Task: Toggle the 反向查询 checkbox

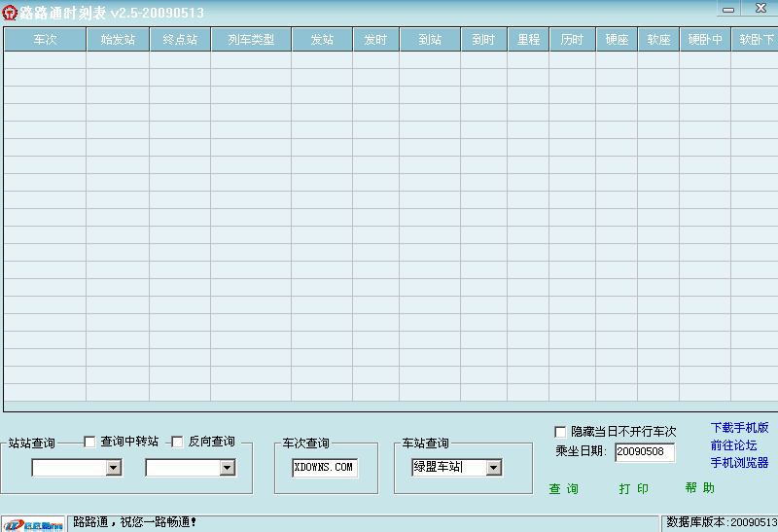Action: 177,442
